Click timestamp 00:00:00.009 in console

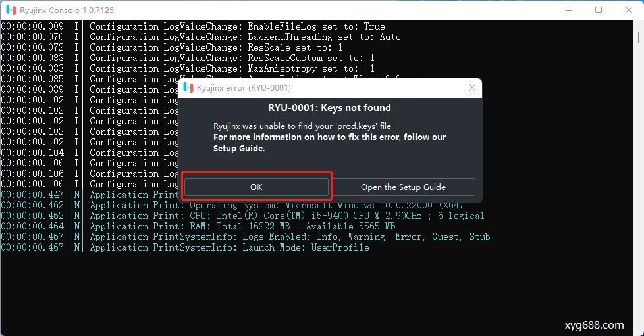pos(32,26)
